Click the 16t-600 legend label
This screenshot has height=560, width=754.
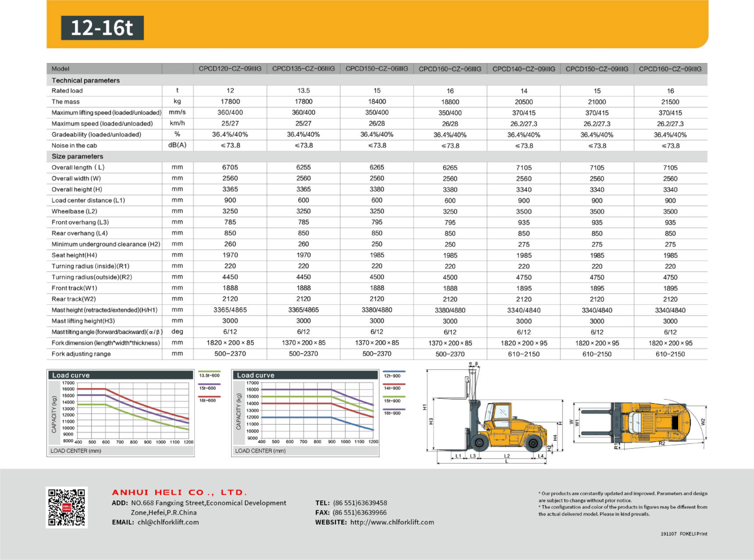coord(207,400)
